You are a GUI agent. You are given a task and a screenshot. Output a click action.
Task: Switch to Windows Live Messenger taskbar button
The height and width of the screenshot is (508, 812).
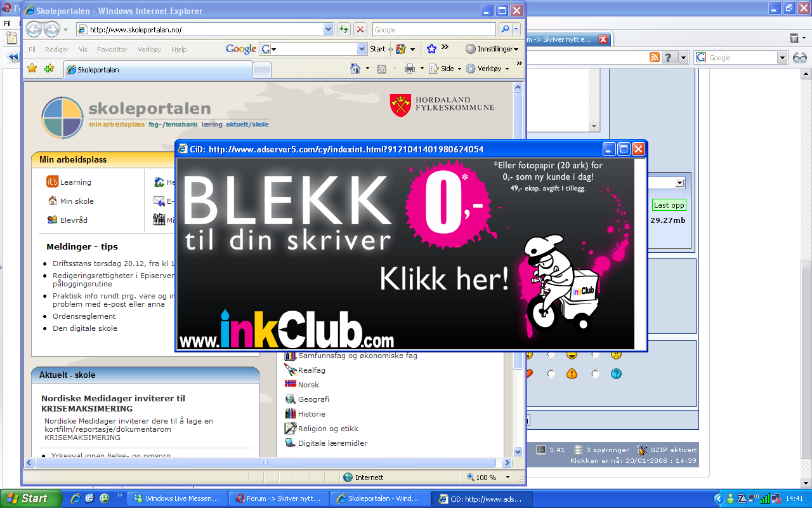pos(177,498)
